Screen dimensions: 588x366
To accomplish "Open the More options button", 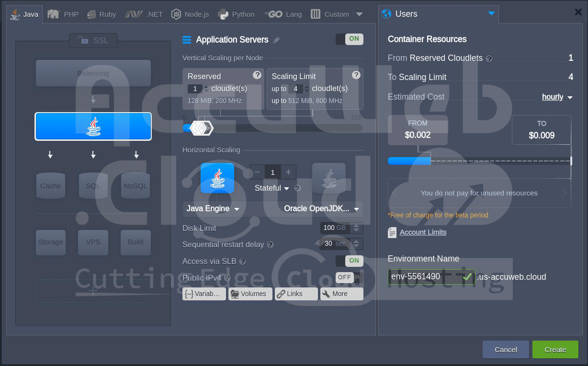I will point(342,294).
